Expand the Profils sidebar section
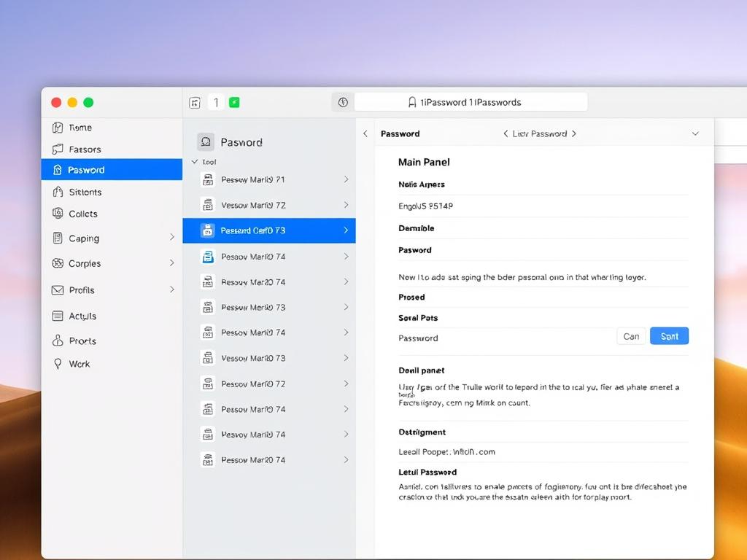The height and width of the screenshot is (560, 747). pos(172,289)
